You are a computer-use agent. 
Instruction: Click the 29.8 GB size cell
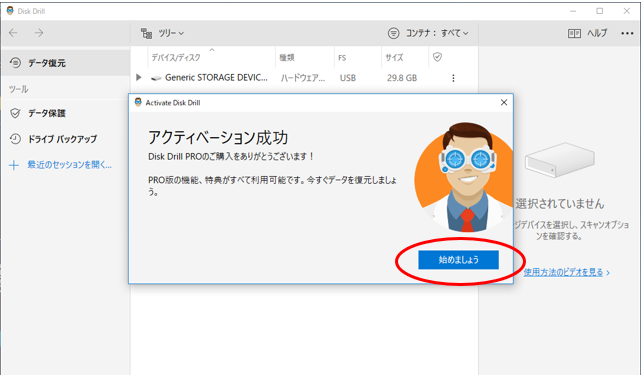click(402, 78)
